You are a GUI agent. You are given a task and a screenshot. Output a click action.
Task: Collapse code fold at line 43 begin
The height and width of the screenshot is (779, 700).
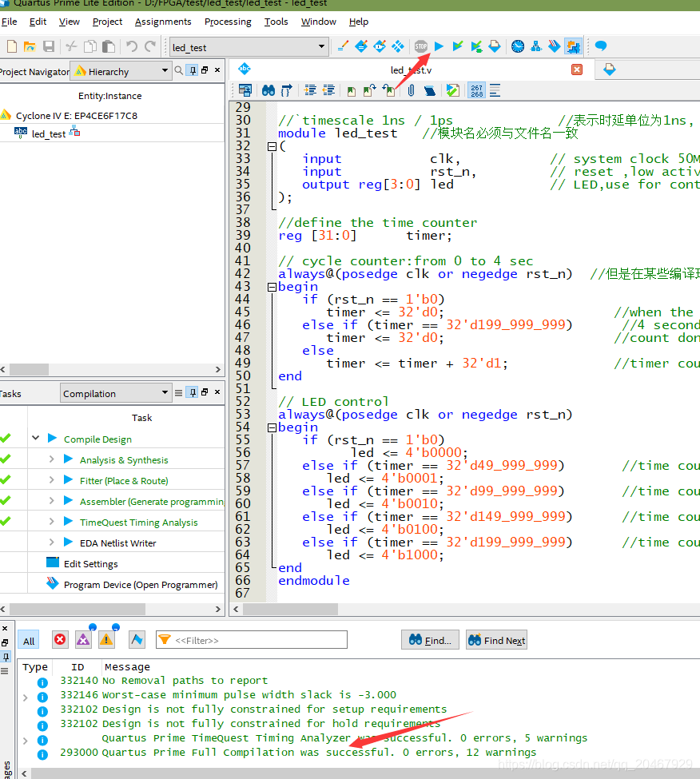(272, 287)
